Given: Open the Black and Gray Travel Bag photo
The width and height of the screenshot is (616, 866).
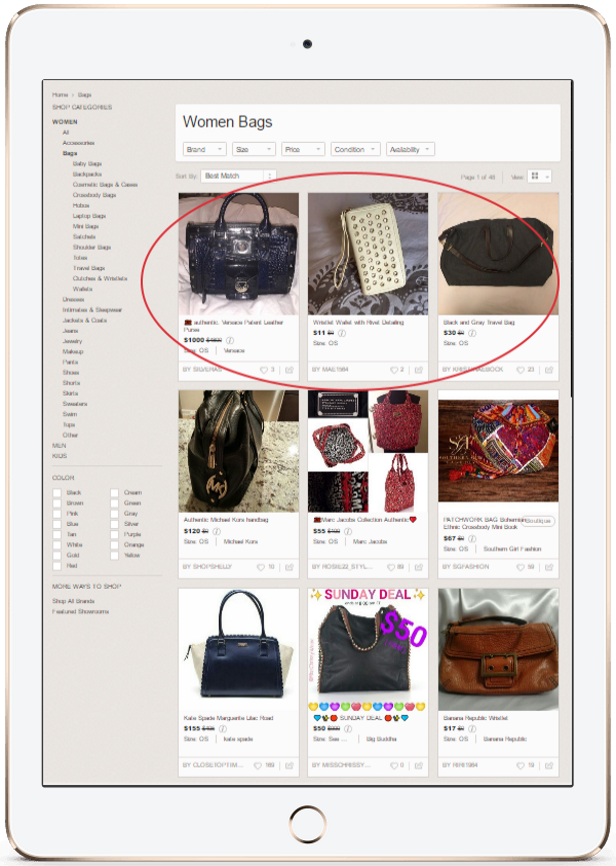Looking at the screenshot, I should click(x=498, y=254).
